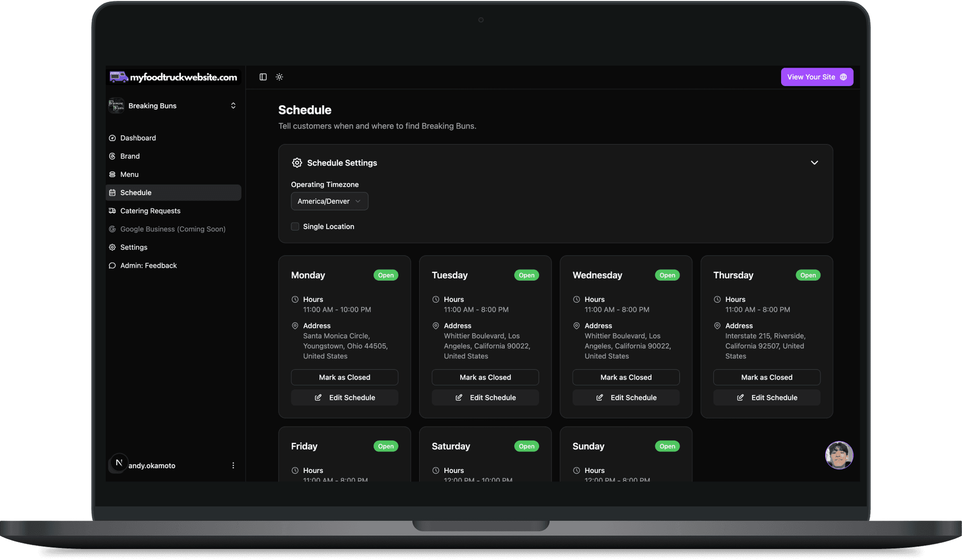Open Catering Requests from the sidebar
The width and height of the screenshot is (962, 560).
tap(150, 210)
